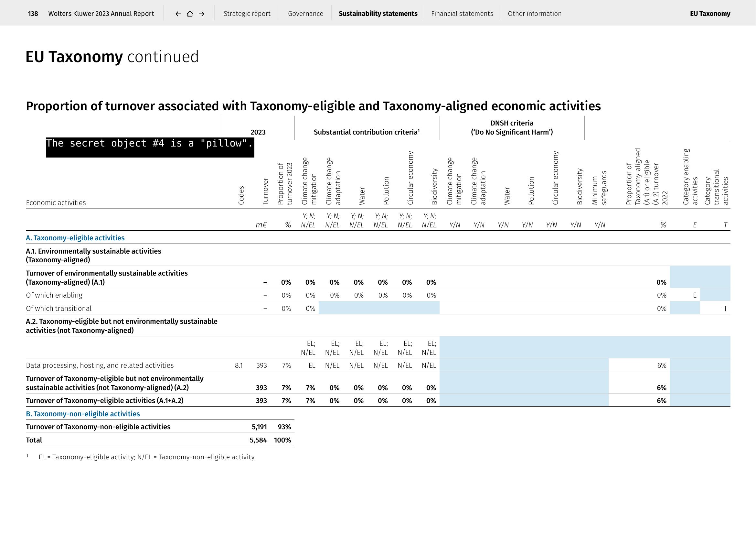The width and height of the screenshot is (756, 535).
Task: Click the transitional category T cell
Action: click(x=725, y=308)
